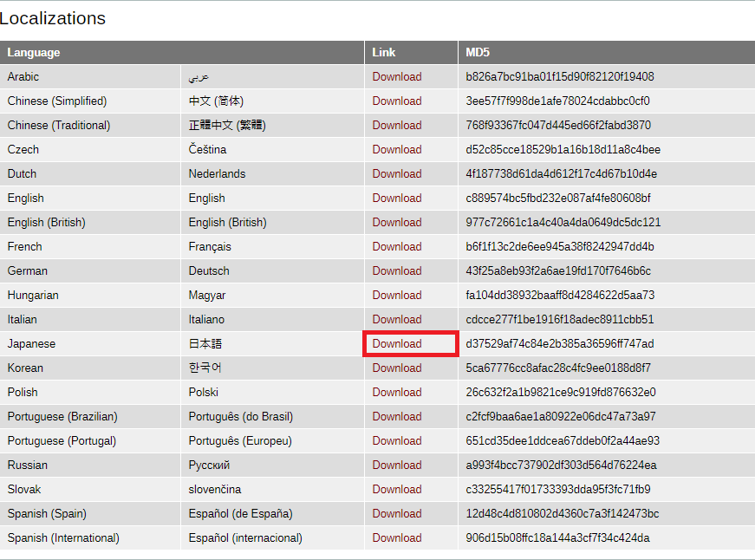
Task: Open the Czech Download link
Action: click(397, 149)
